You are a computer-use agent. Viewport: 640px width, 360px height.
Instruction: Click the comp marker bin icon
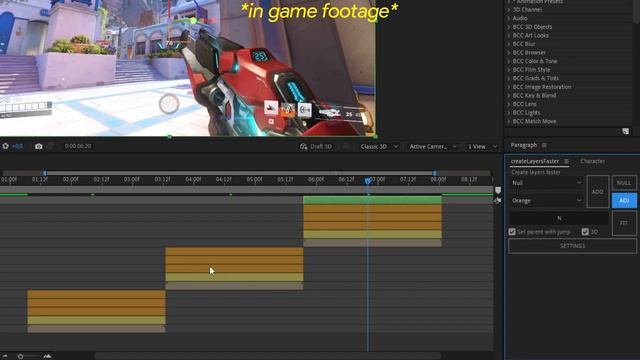[x=498, y=190]
